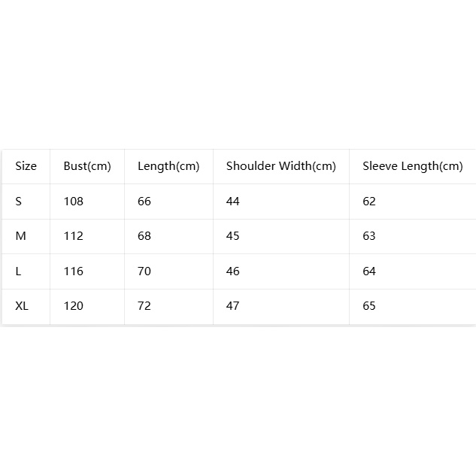The width and height of the screenshot is (476, 476).
Task: Click sleeve length value 65
Action: pyautogui.click(x=369, y=306)
